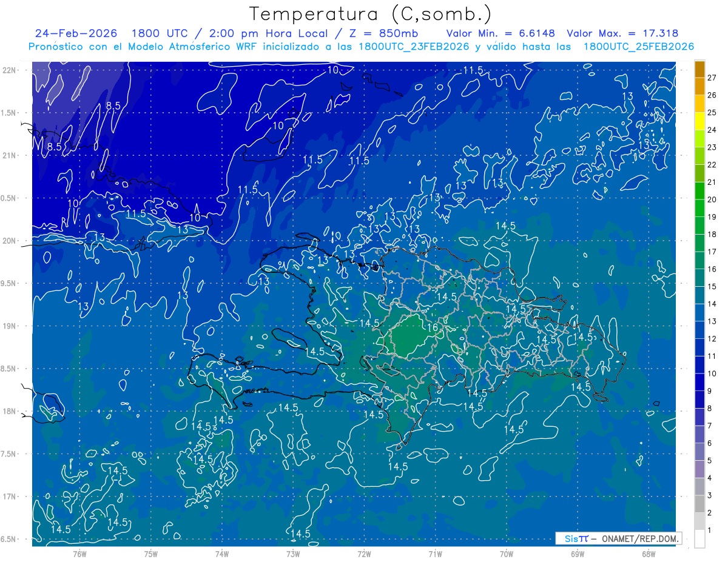Click color bar legend value "24"
This screenshot has height=562, width=728.
[712, 130]
